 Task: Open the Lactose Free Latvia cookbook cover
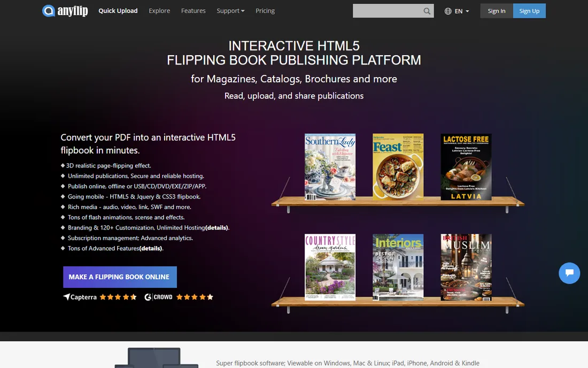[x=466, y=167]
